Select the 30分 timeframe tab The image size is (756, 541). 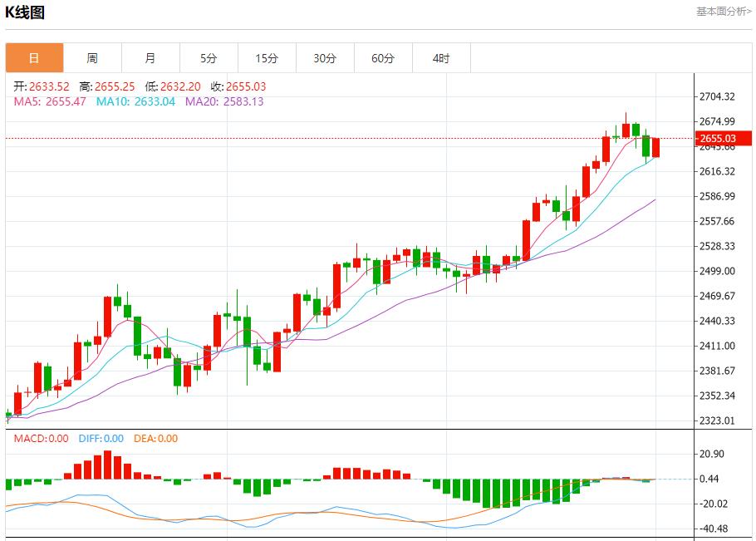[x=325, y=58]
